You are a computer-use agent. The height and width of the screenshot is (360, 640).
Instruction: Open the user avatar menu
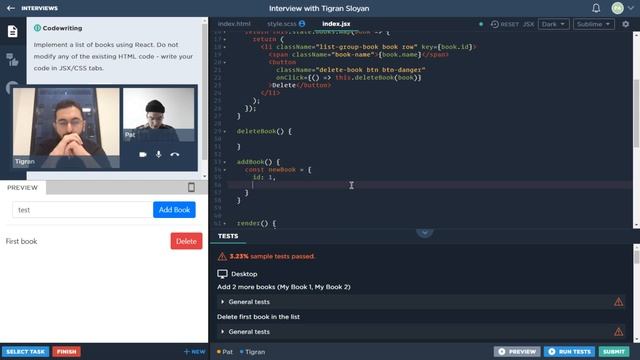pos(617,8)
